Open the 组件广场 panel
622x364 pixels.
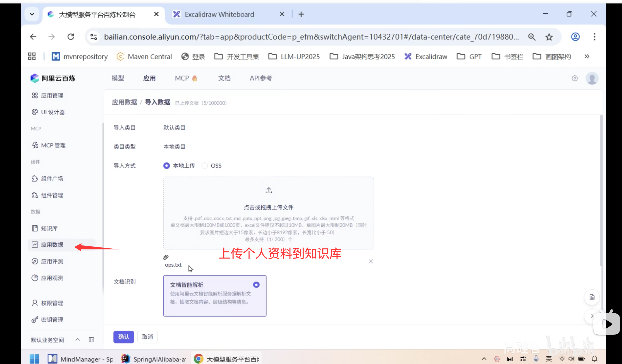(x=52, y=178)
